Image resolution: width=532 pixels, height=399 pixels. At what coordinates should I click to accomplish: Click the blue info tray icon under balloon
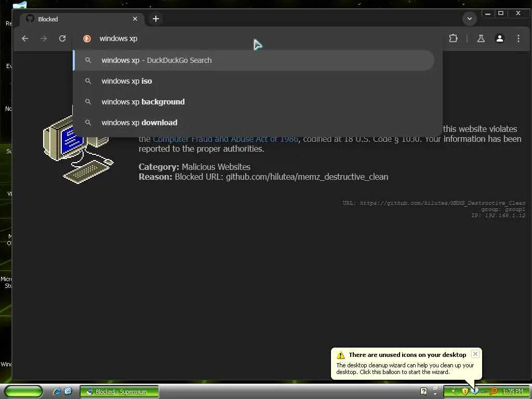[475, 391]
